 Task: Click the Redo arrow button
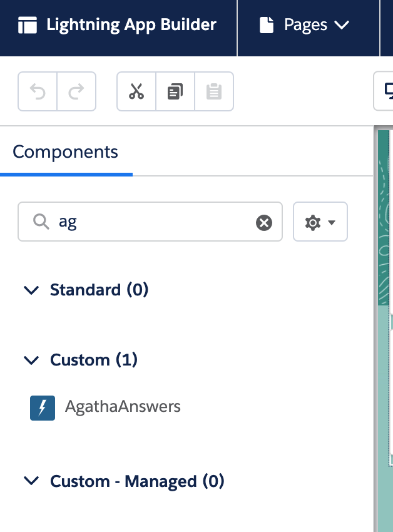tap(76, 91)
